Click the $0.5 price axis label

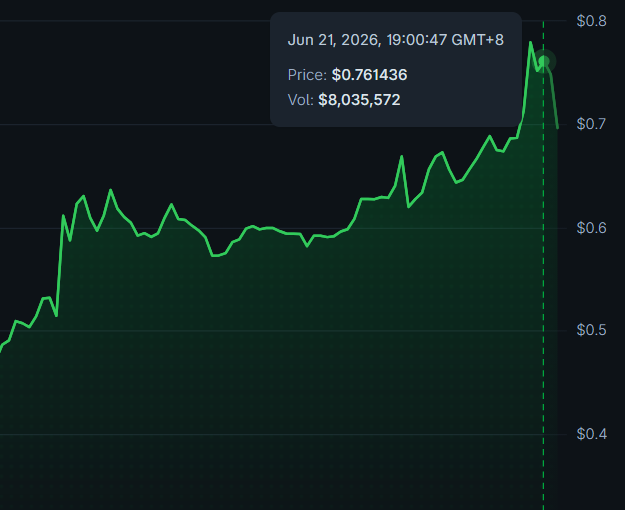(592, 330)
